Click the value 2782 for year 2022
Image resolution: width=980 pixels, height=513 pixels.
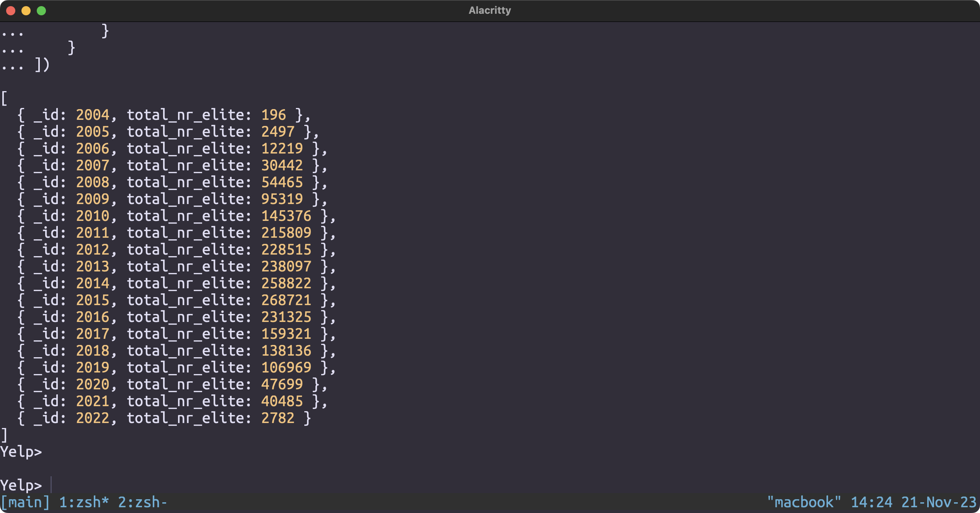pos(278,418)
